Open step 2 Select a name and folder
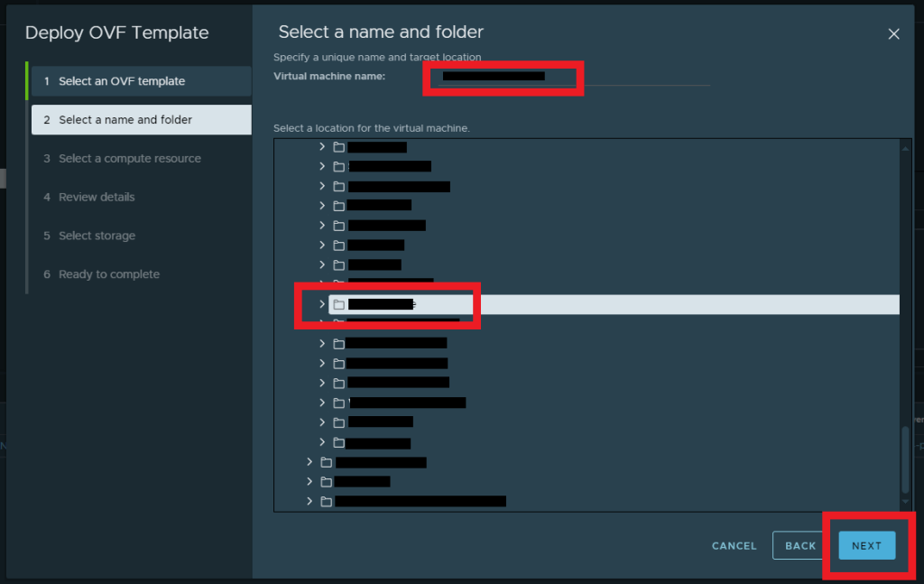The width and height of the screenshot is (924, 584). click(125, 120)
